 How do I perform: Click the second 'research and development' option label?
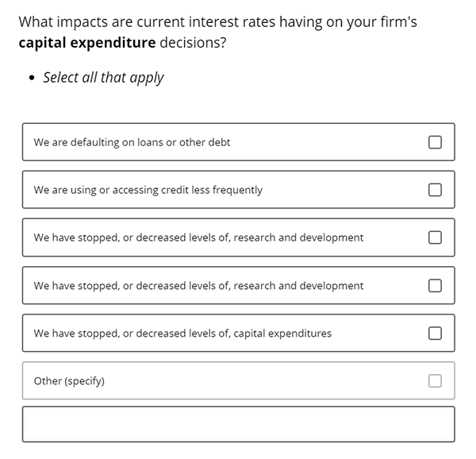(198, 286)
